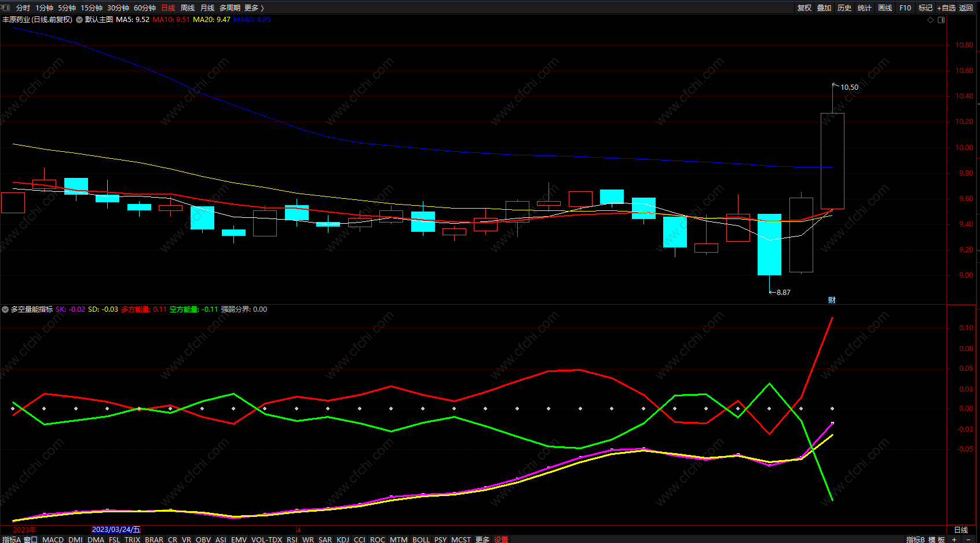The image size is (980, 543).
Task: Click the 复权 button
Action: 805,8
